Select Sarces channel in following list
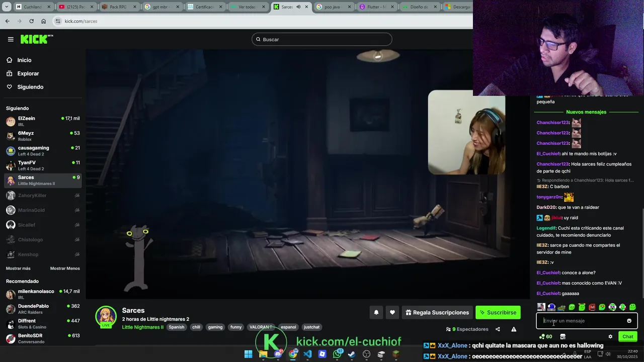Screen dimensions: 644x362 [43, 180]
